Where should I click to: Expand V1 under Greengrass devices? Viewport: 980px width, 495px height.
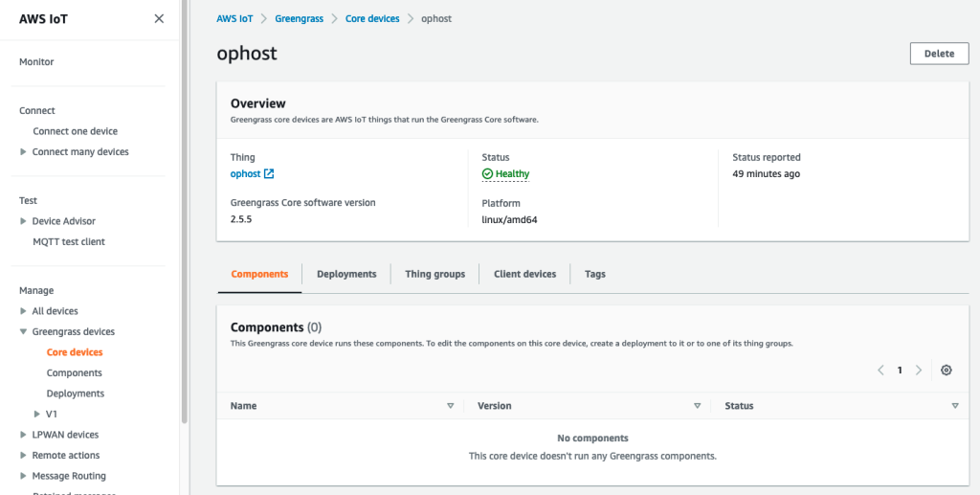pyautogui.click(x=37, y=415)
